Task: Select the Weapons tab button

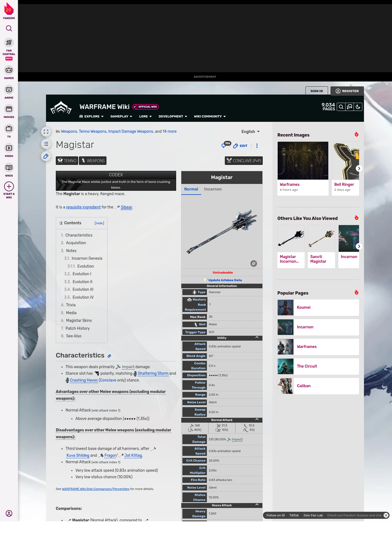Action: click(x=93, y=161)
